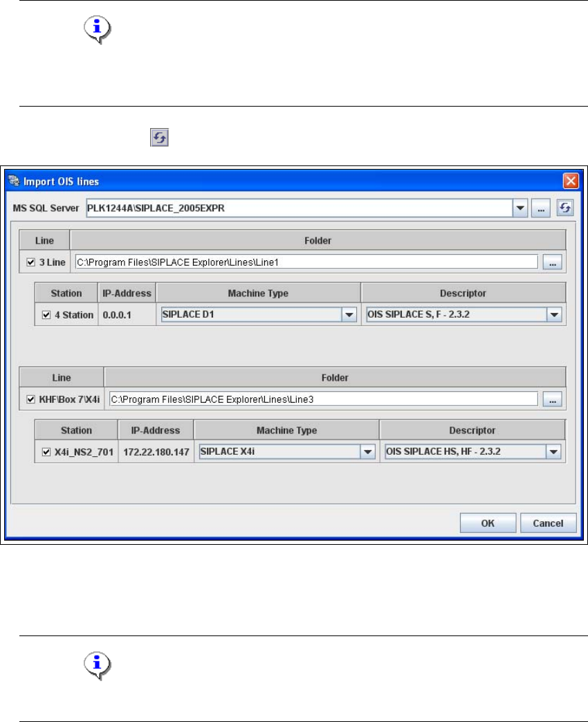
Task: Click the Line1 folder path field
Action: pyautogui.click(x=306, y=262)
